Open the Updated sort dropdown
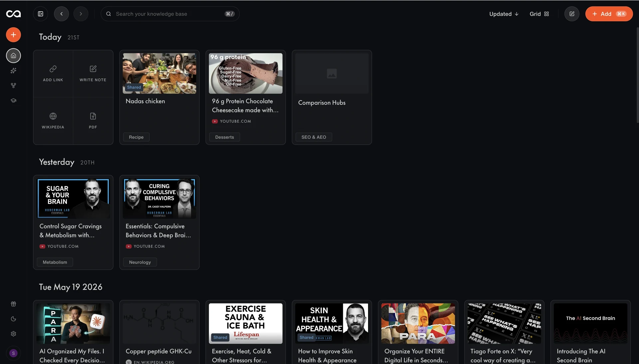Screen dimensions: 639x364 pyautogui.click(x=504, y=14)
